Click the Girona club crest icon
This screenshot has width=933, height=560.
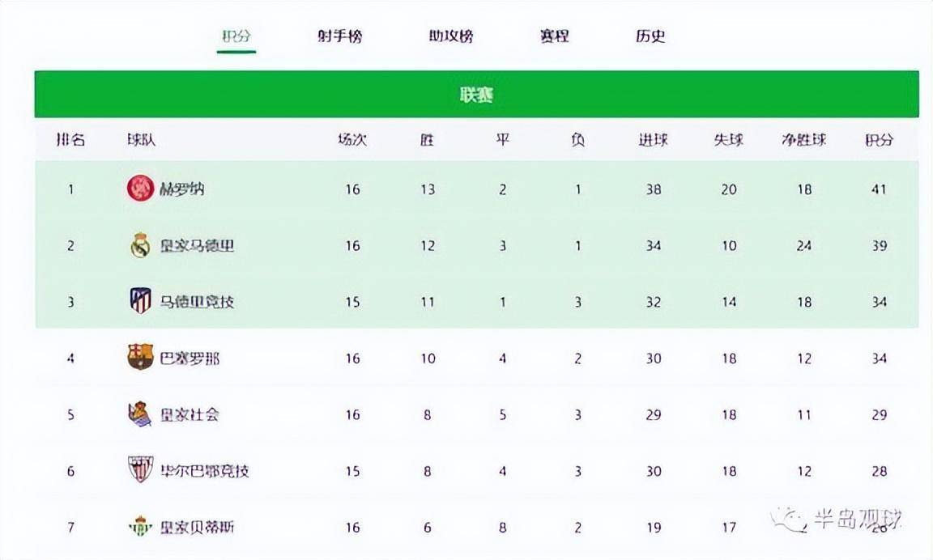pos(140,187)
